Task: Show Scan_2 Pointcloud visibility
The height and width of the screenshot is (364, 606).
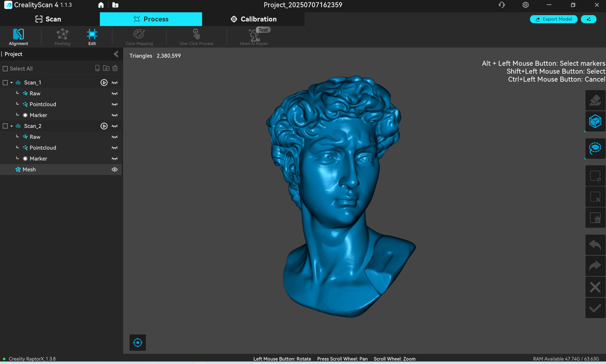Action: pyautogui.click(x=115, y=148)
